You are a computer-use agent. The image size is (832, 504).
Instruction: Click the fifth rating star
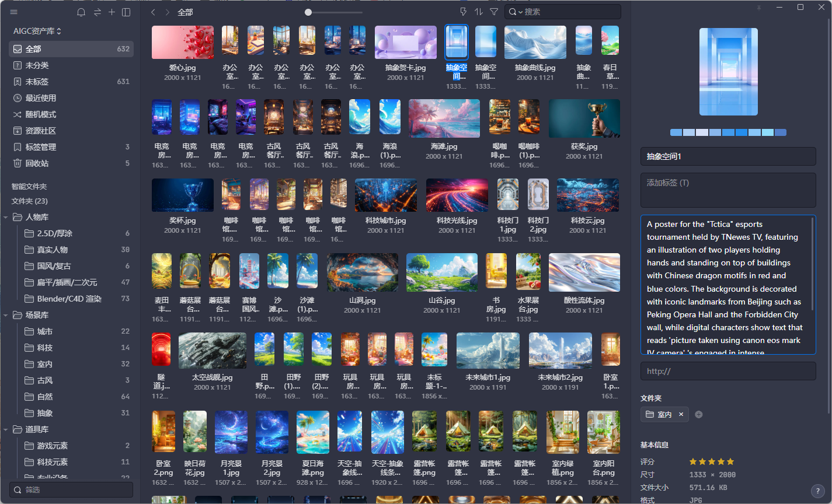pyautogui.click(x=730, y=461)
